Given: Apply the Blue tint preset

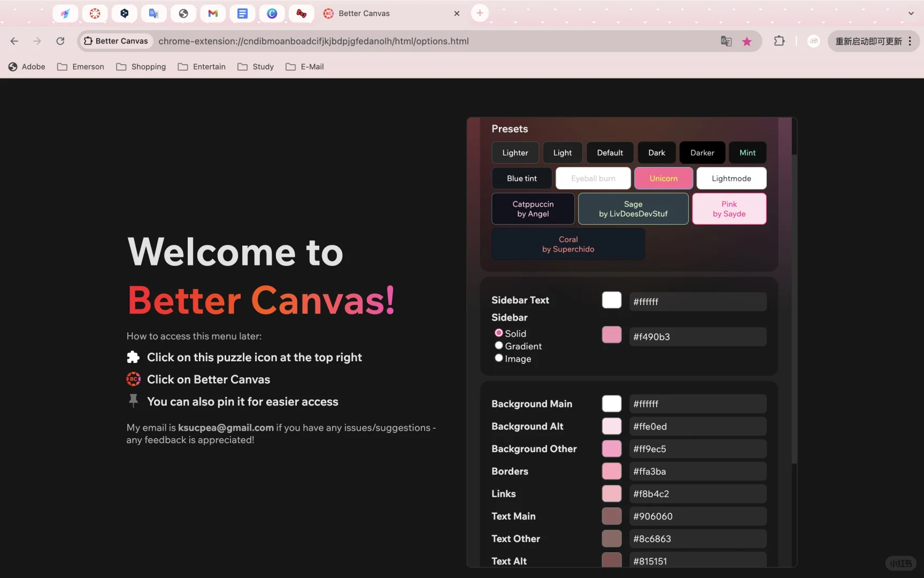Looking at the screenshot, I should (x=522, y=178).
